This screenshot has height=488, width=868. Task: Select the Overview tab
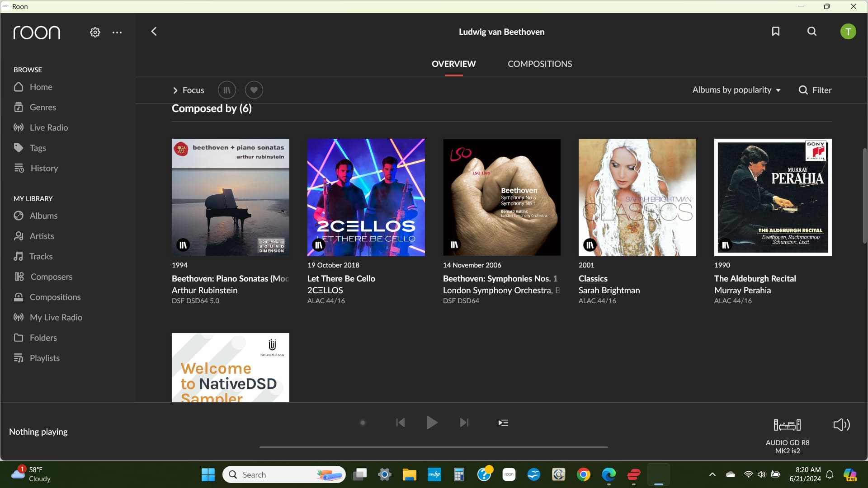(453, 64)
